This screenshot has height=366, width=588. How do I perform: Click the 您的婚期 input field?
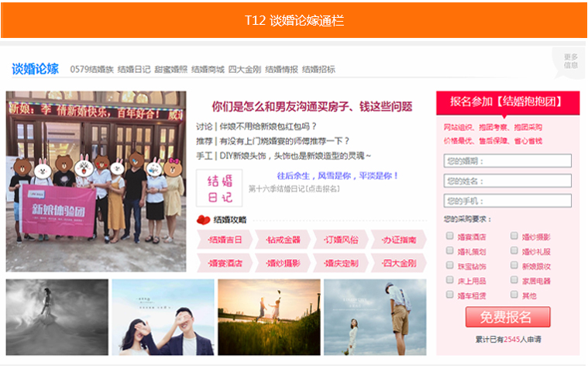point(507,161)
